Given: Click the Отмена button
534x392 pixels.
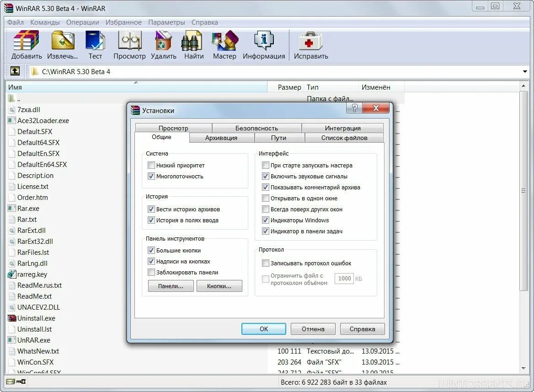Looking at the screenshot, I should coord(313,329).
